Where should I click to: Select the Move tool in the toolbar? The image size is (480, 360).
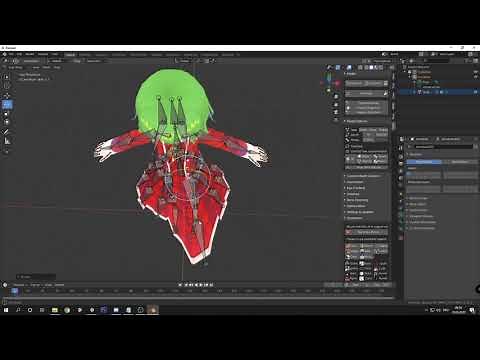(x=7, y=96)
